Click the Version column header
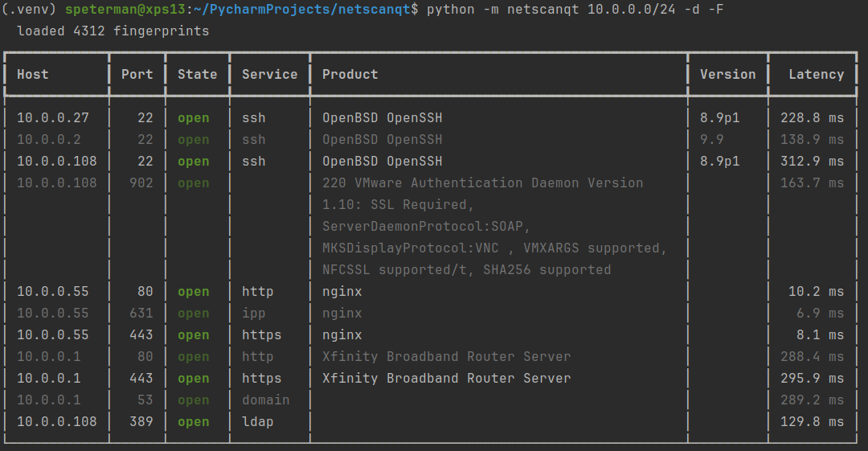 pyautogui.click(x=727, y=74)
